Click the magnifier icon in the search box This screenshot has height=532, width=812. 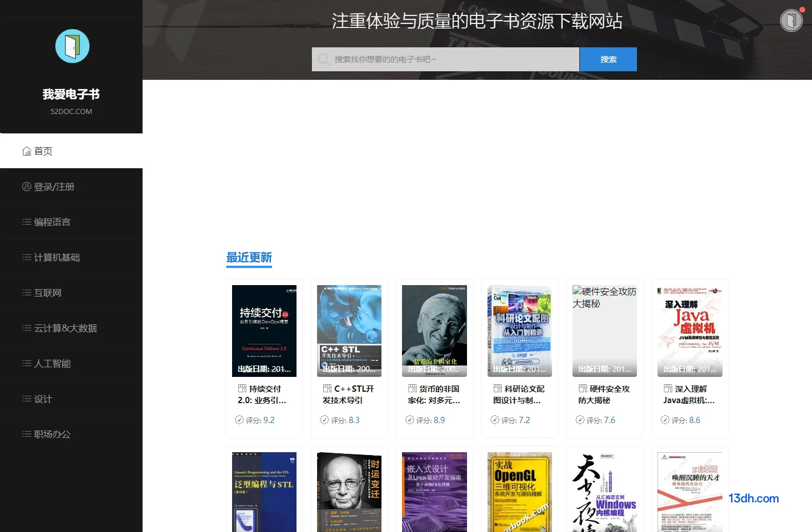(323, 59)
